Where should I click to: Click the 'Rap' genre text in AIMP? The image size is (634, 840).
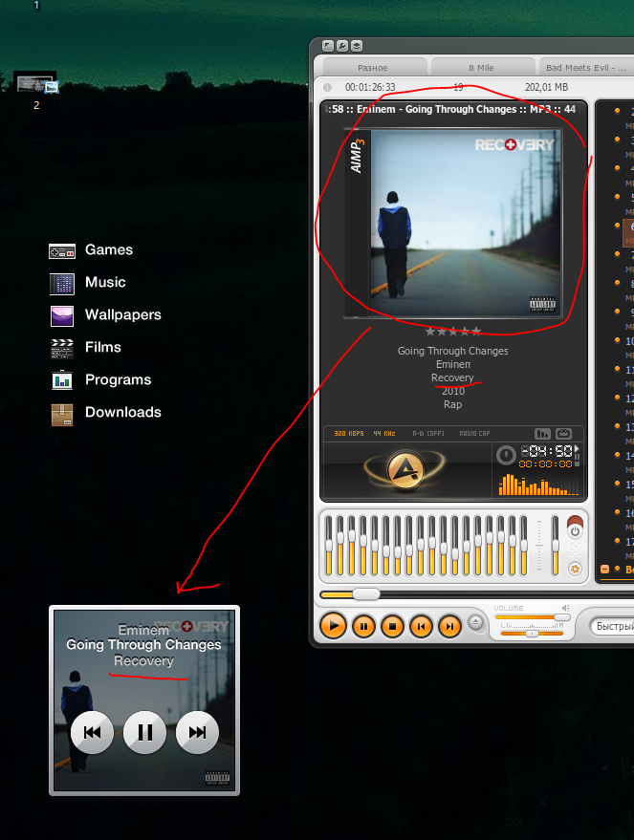click(453, 404)
